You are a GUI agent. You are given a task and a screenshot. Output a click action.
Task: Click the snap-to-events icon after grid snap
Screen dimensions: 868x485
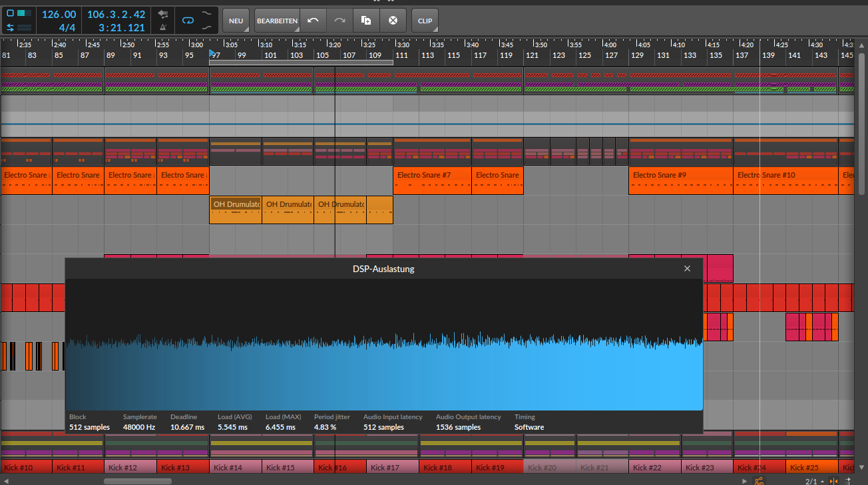(849, 480)
